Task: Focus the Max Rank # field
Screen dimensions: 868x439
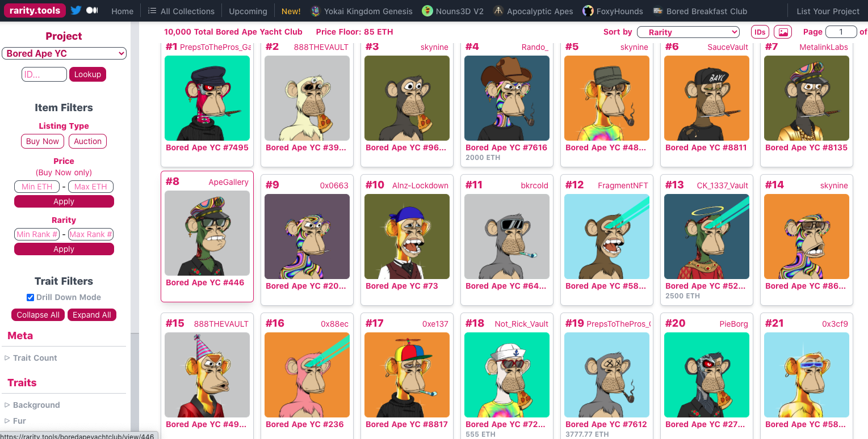Action: click(91, 234)
